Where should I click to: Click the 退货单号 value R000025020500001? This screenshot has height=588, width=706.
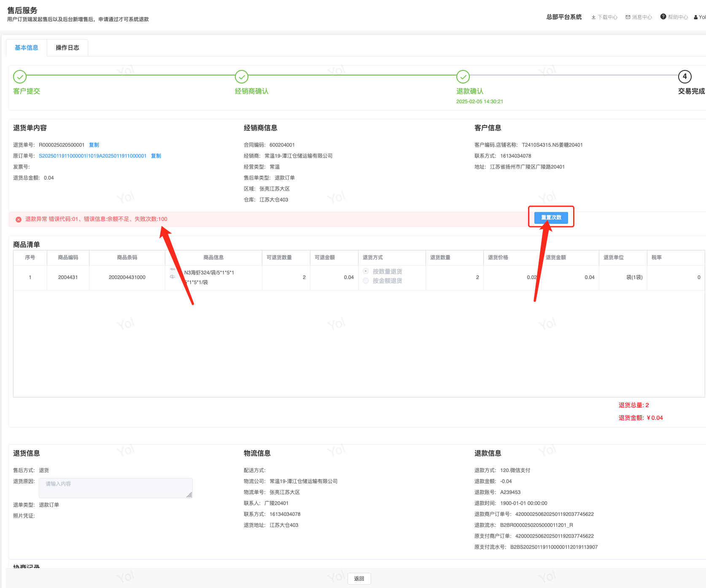tap(62, 145)
